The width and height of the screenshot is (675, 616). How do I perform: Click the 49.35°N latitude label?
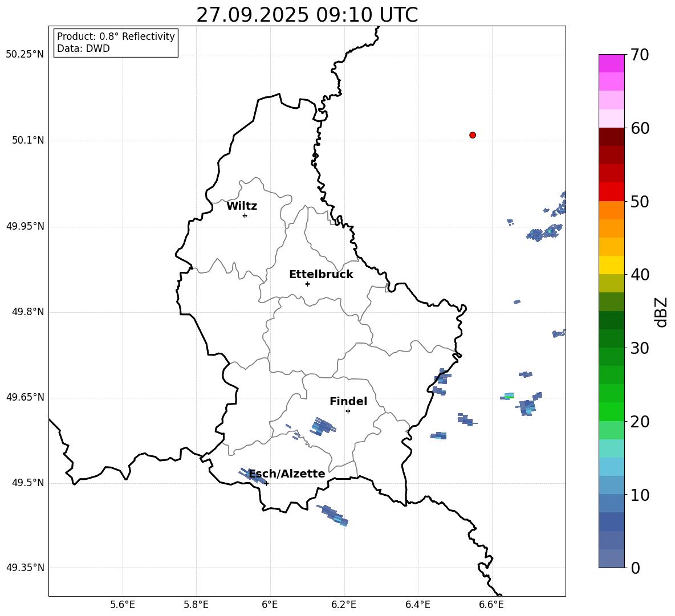[x=25, y=568]
